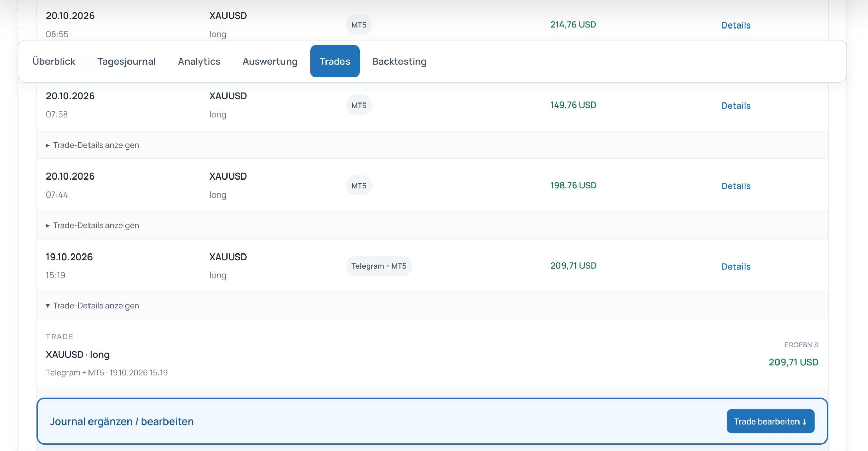
Task: Click the TRADE section label
Action: click(60, 337)
